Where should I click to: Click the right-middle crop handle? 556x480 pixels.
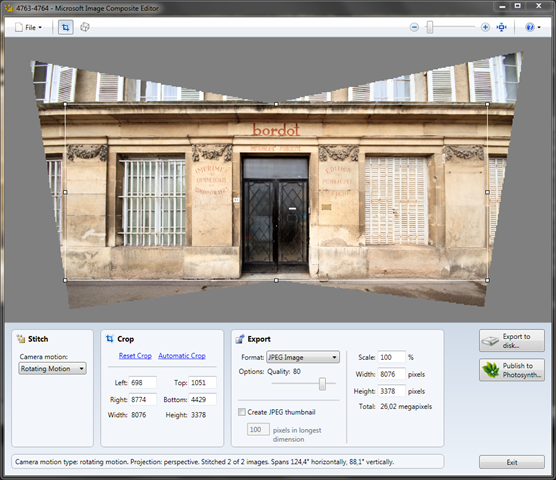[488, 192]
